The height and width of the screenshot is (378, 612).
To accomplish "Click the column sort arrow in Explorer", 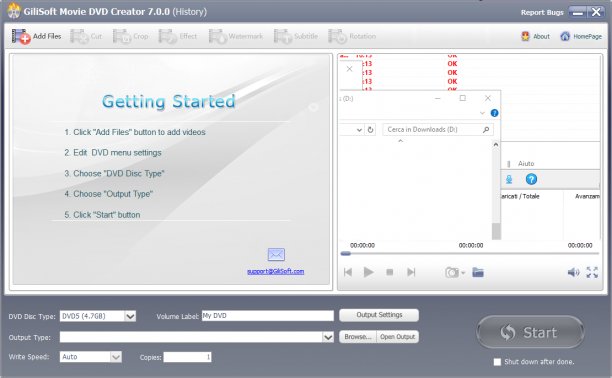I will click(400, 141).
